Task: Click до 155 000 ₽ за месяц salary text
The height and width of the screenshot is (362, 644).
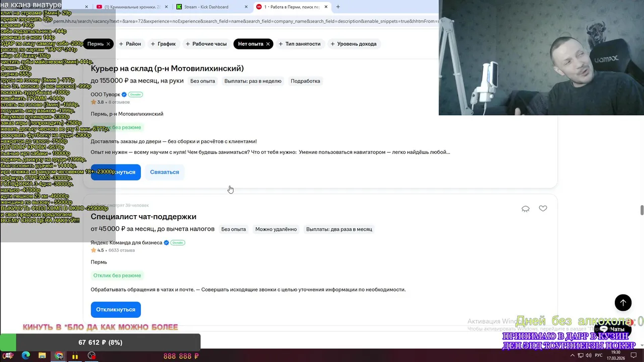Action: click(137, 81)
